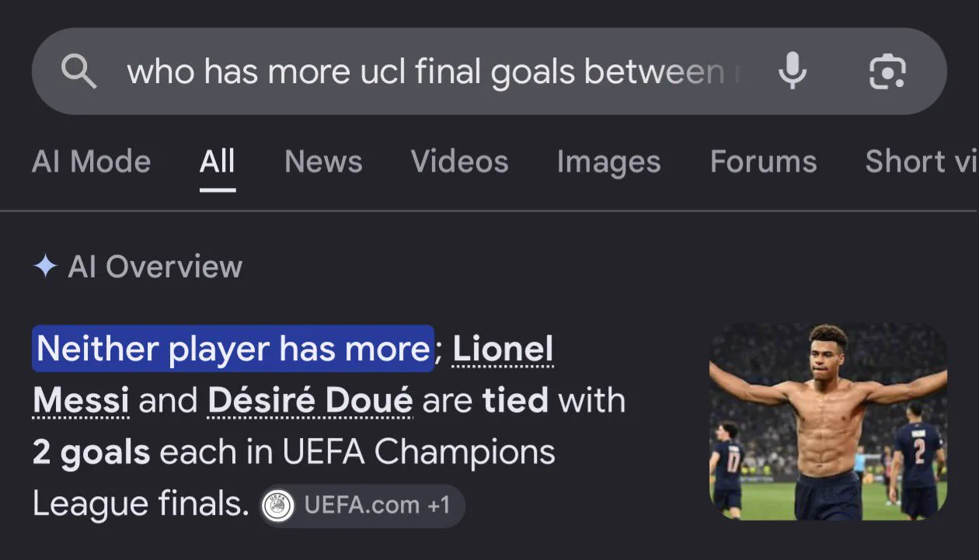The height and width of the screenshot is (560, 979).
Task: Click the AI Overview sparkle icon
Action: [x=46, y=267]
